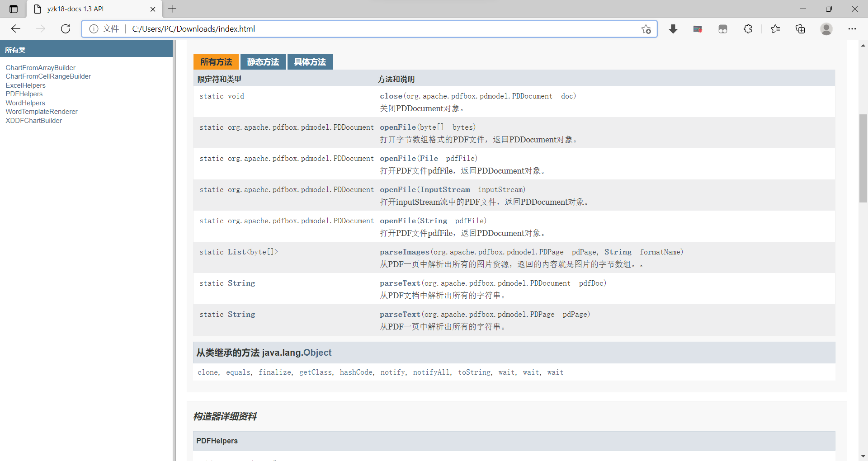Click the notifyAll inherited method link
Viewport: 868px width, 461px height.
tap(430, 372)
